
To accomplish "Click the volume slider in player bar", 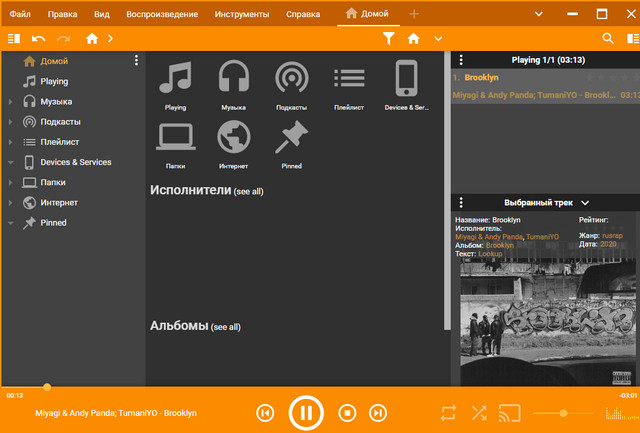I will 561,412.
